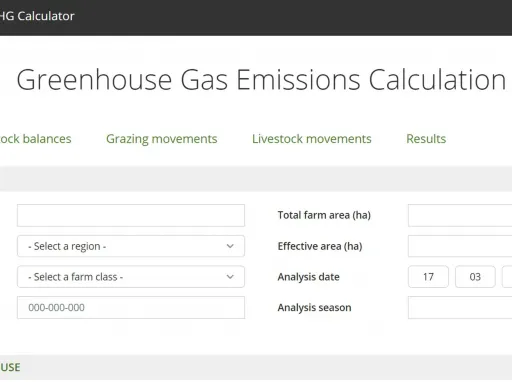
Task: Click the Greenhouse Gas Emissions Calculation heading
Action: (x=261, y=80)
